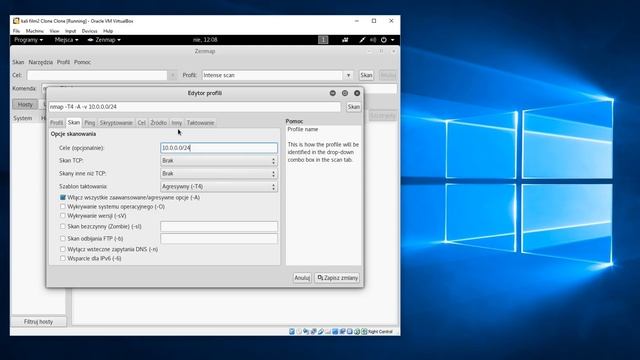Image resolution: width=640 pixels, height=360 pixels.
Task: Click the clock showing nie, 12:08
Action: tap(205, 40)
